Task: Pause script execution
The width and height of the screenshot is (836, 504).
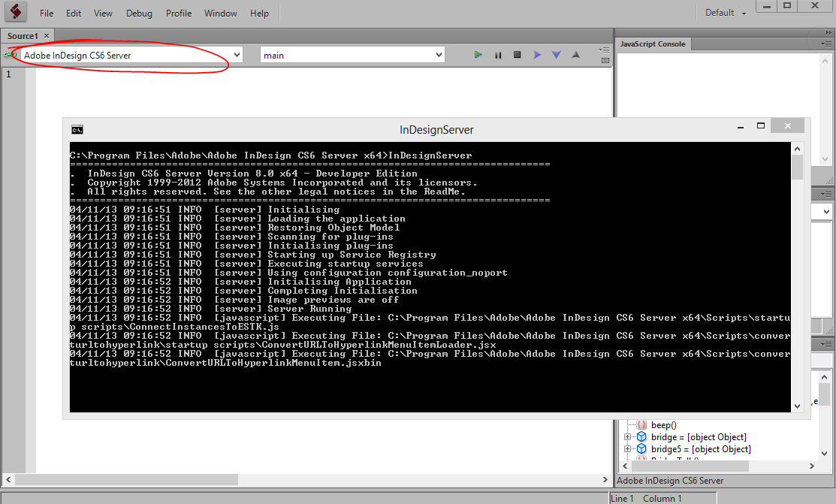Action: coord(498,55)
